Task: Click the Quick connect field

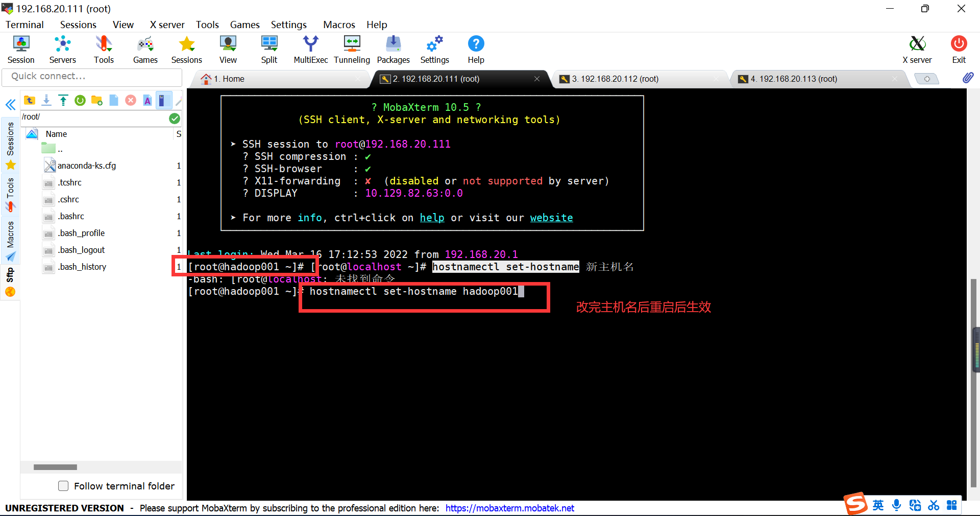Action: tap(92, 77)
